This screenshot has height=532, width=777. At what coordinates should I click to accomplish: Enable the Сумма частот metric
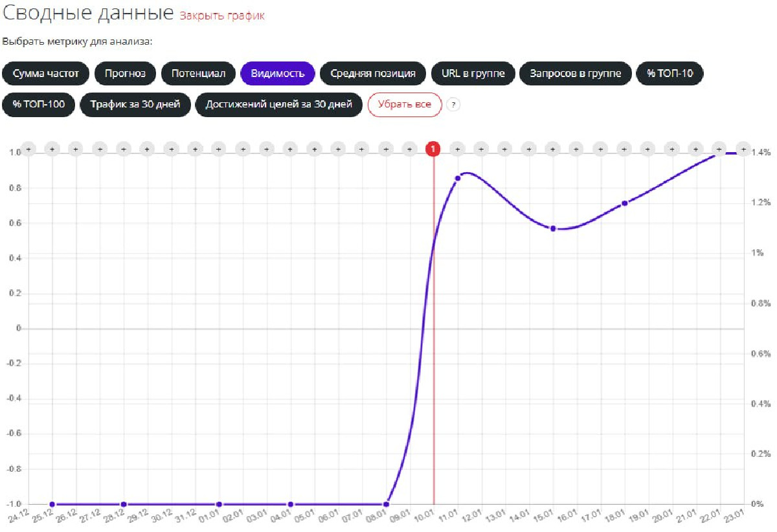point(46,73)
